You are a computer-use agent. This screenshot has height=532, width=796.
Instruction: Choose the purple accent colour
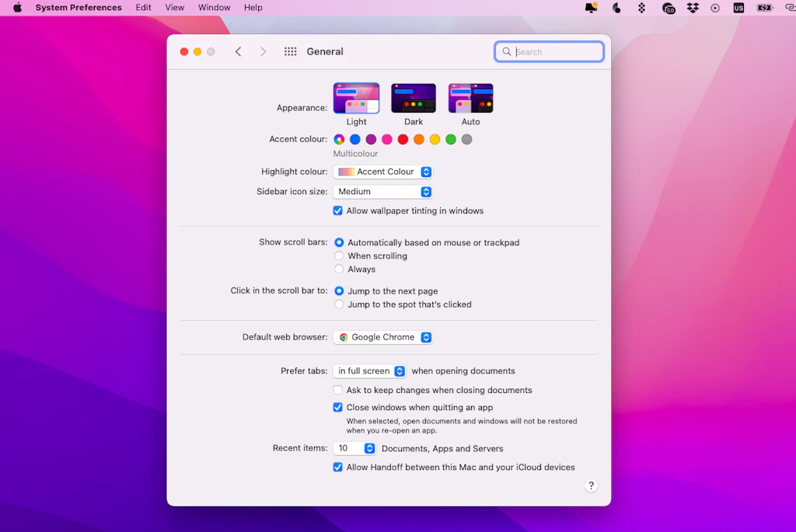coord(371,140)
